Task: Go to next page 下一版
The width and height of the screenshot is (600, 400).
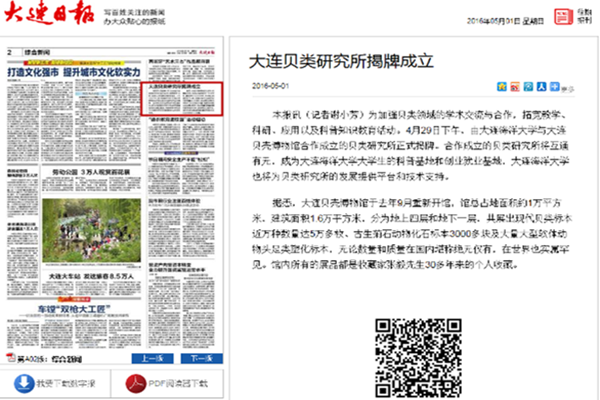Action: point(202,358)
